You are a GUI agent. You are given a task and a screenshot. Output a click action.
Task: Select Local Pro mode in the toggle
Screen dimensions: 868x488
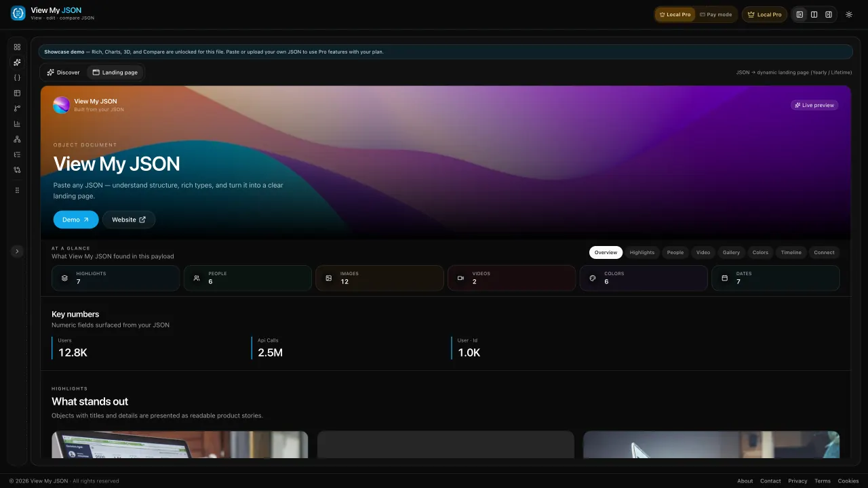click(x=675, y=14)
